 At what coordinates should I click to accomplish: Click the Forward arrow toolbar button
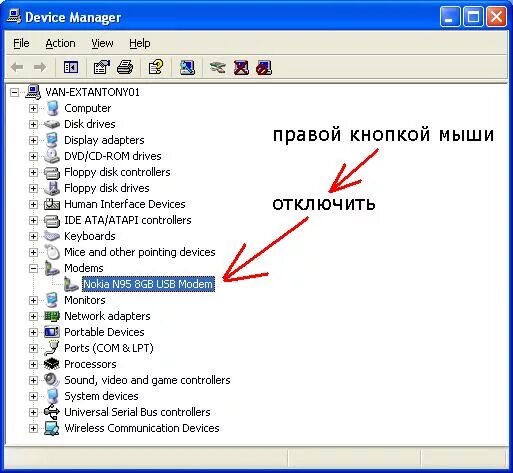[40, 68]
